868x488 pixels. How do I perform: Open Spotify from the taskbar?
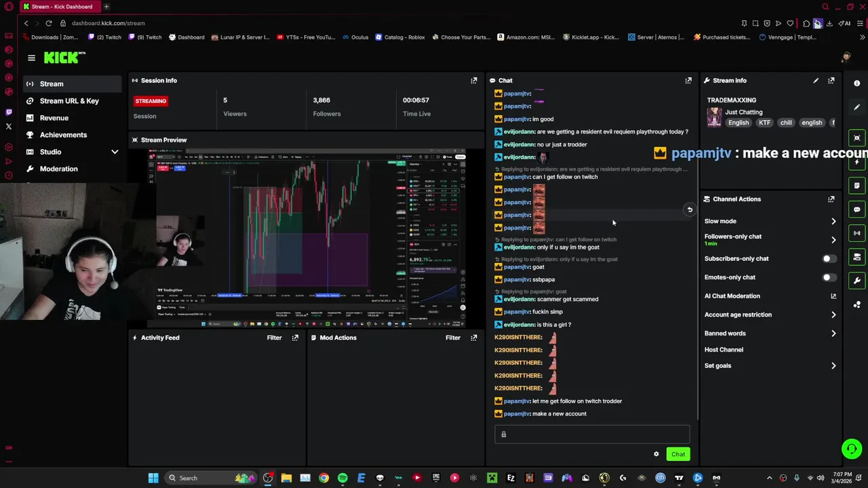pos(342,478)
